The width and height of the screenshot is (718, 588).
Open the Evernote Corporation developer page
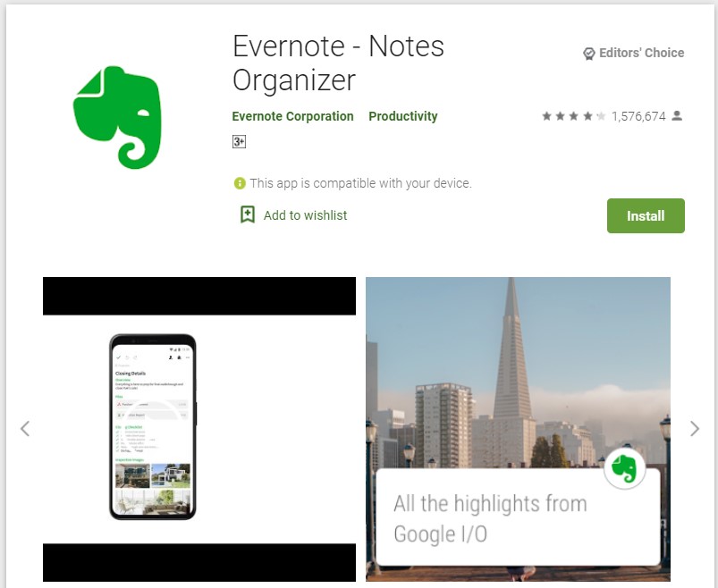click(292, 116)
